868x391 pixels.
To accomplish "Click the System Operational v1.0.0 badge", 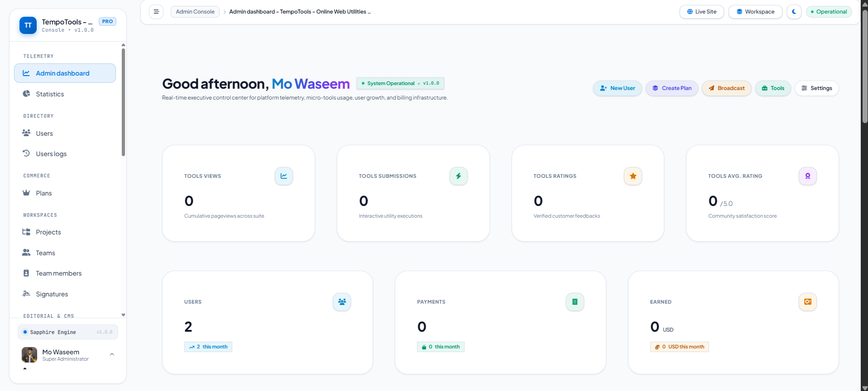I will pos(400,83).
